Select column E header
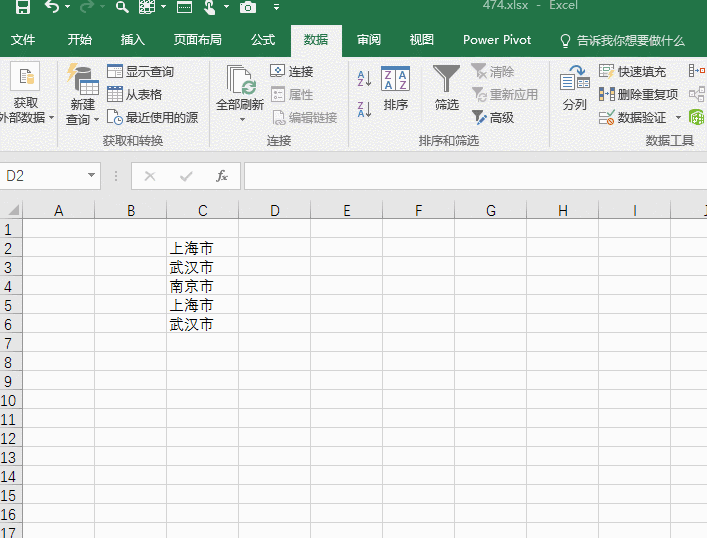This screenshot has height=538, width=707. pos(346,210)
